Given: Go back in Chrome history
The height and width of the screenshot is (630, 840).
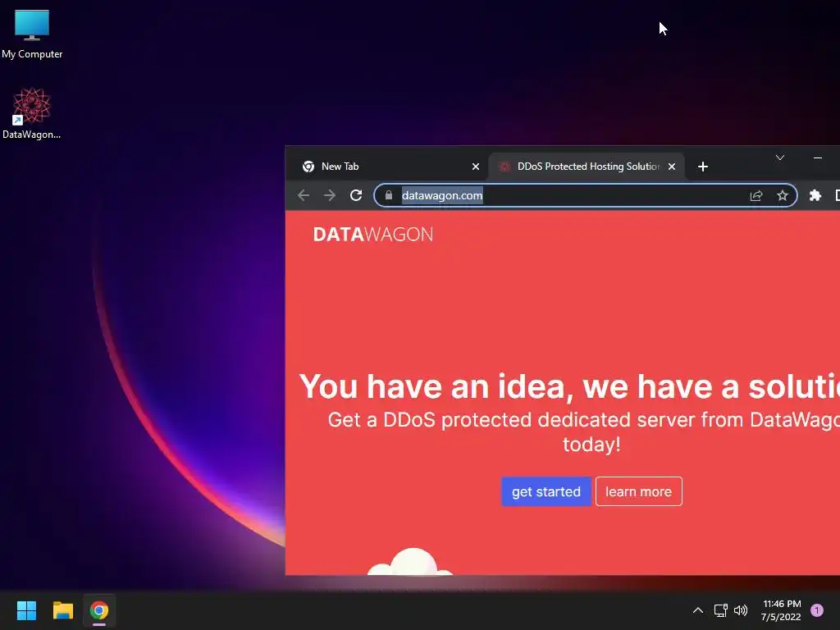Looking at the screenshot, I should pos(304,195).
